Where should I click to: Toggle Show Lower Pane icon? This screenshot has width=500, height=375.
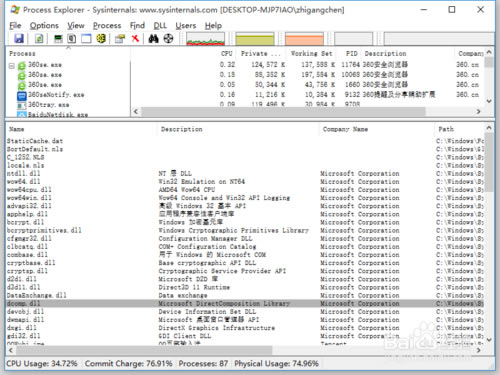click(x=86, y=39)
